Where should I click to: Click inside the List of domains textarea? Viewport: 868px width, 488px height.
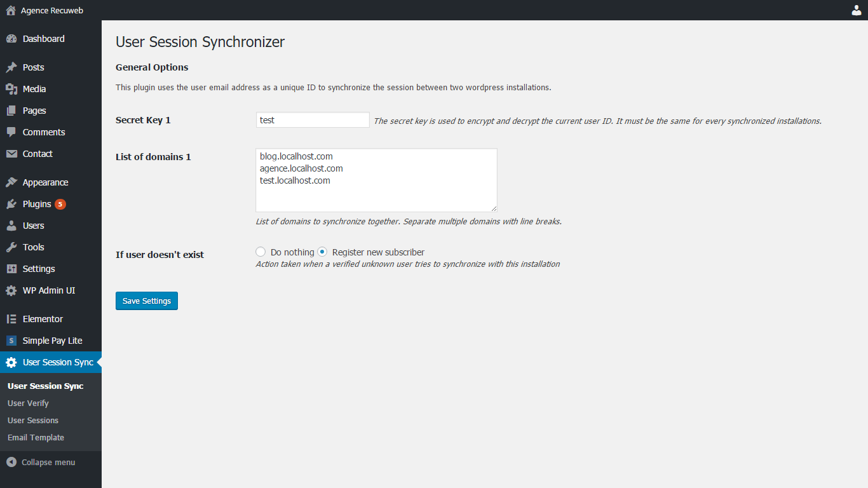click(x=376, y=180)
